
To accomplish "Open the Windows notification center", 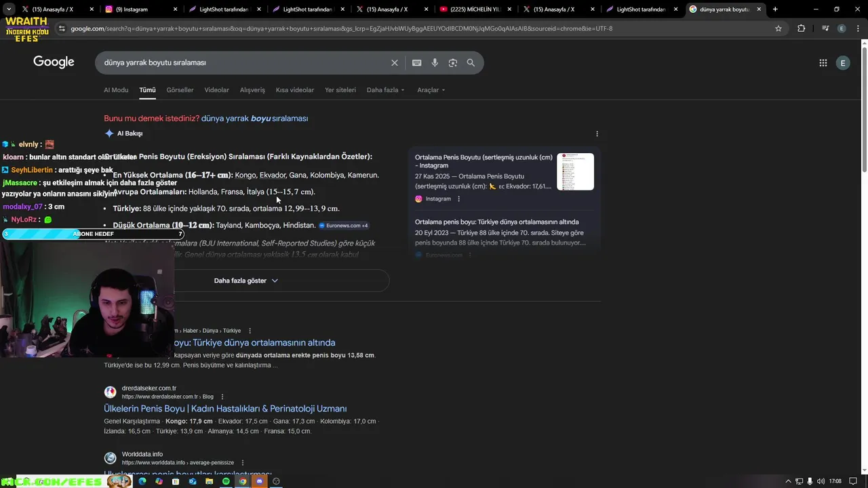I will pos(853,481).
